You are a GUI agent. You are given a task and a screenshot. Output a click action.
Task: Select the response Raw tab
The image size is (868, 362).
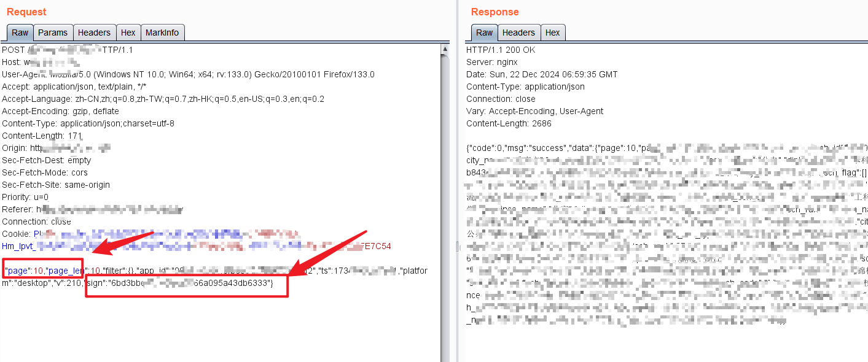[485, 33]
